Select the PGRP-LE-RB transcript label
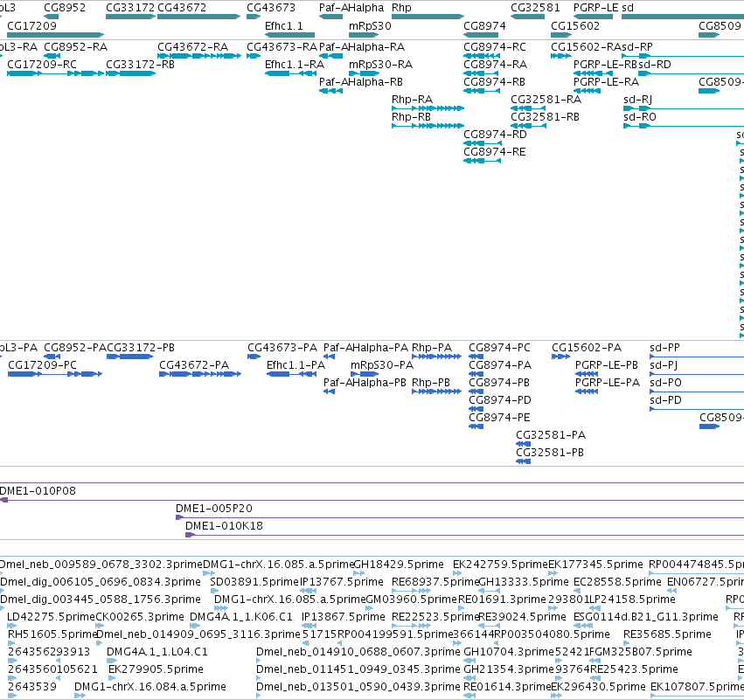 pyautogui.click(x=605, y=65)
